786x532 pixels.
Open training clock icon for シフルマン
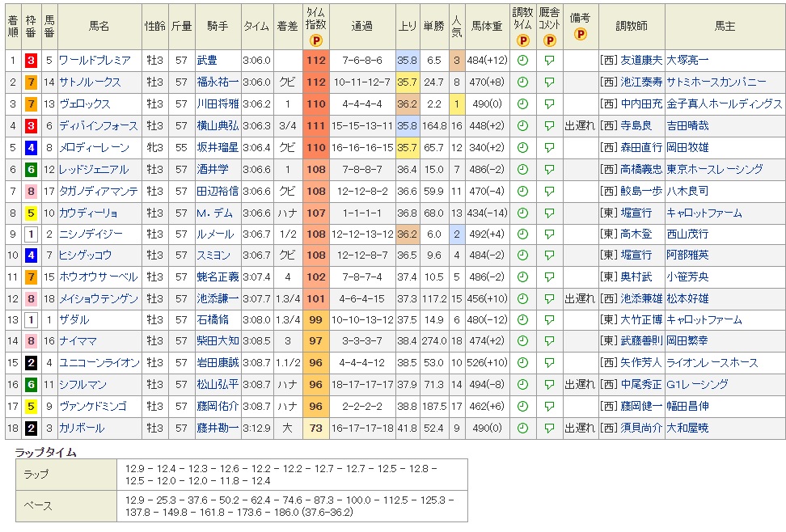tap(522, 385)
